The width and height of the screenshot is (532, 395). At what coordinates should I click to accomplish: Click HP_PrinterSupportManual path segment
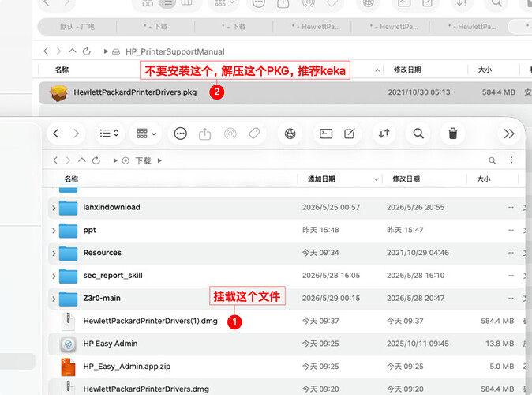click(174, 51)
